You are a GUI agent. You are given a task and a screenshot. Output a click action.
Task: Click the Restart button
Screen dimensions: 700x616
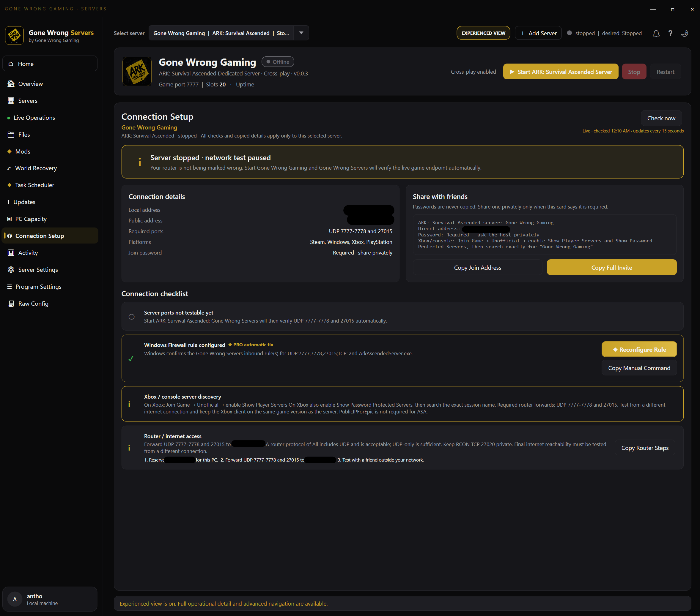coord(666,72)
